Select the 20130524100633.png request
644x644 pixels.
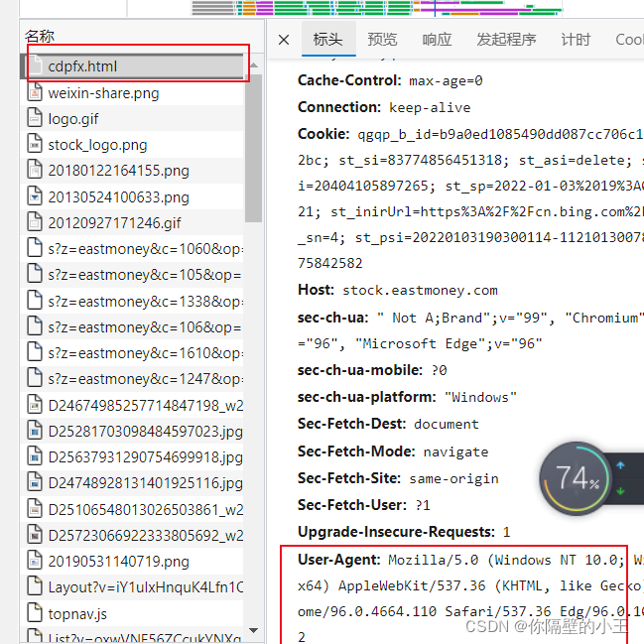132,196
